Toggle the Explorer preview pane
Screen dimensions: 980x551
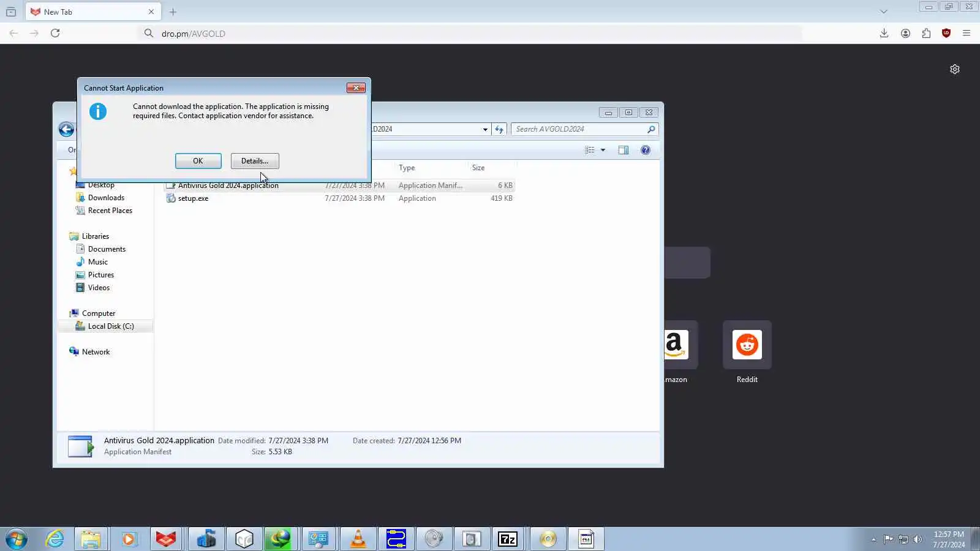[x=624, y=150]
